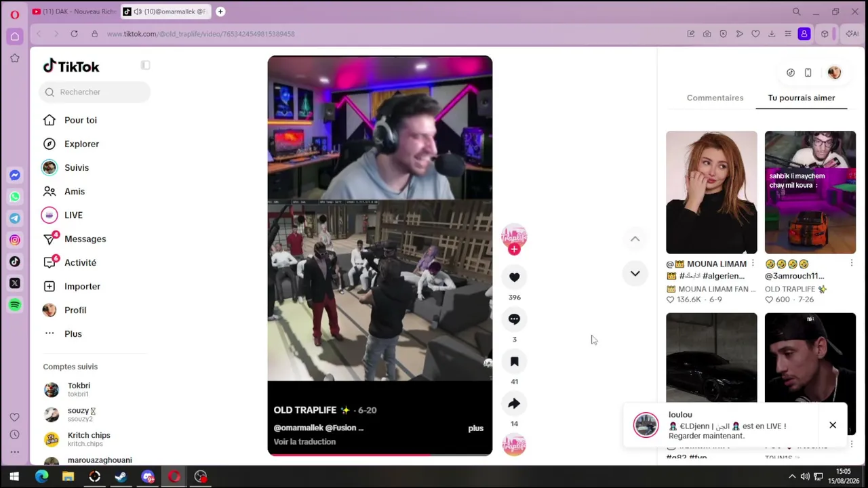Viewport: 868px width, 488px height.
Task: Select the Tu pourrais aimer tab
Action: coord(802,98)
